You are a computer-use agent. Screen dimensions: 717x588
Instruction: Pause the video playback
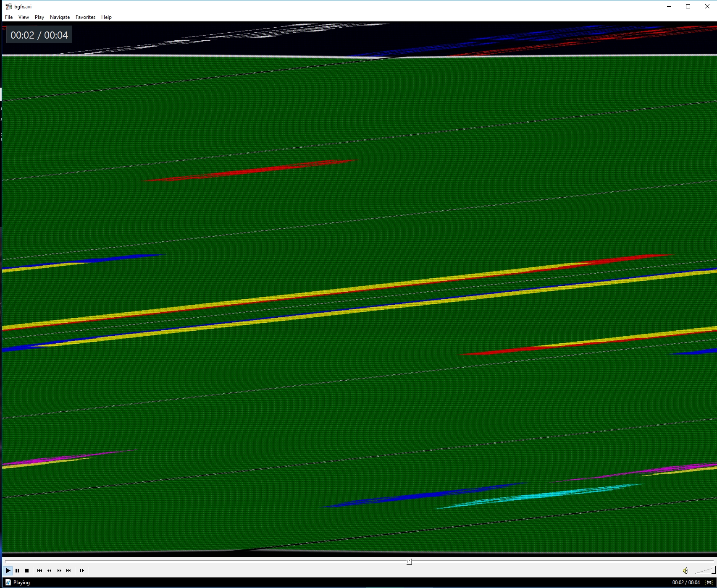tap(17, 570)
